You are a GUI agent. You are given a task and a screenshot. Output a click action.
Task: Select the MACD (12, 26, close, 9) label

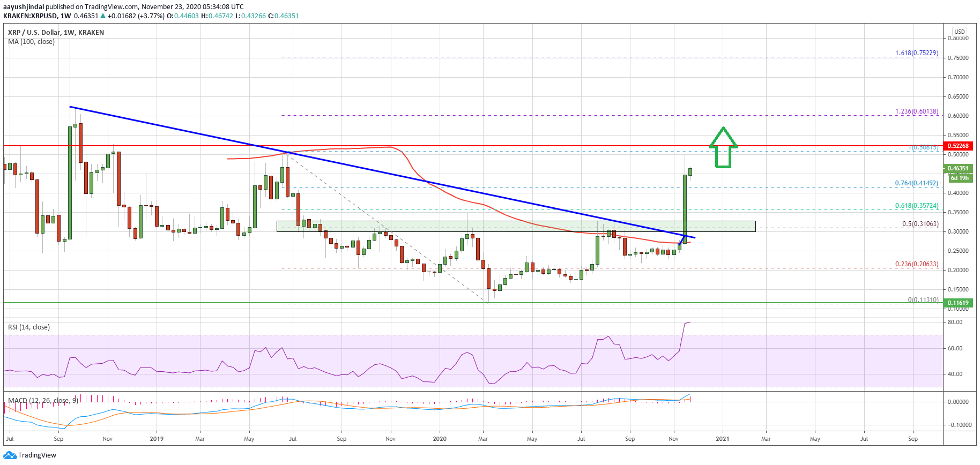tap(43, 400)
